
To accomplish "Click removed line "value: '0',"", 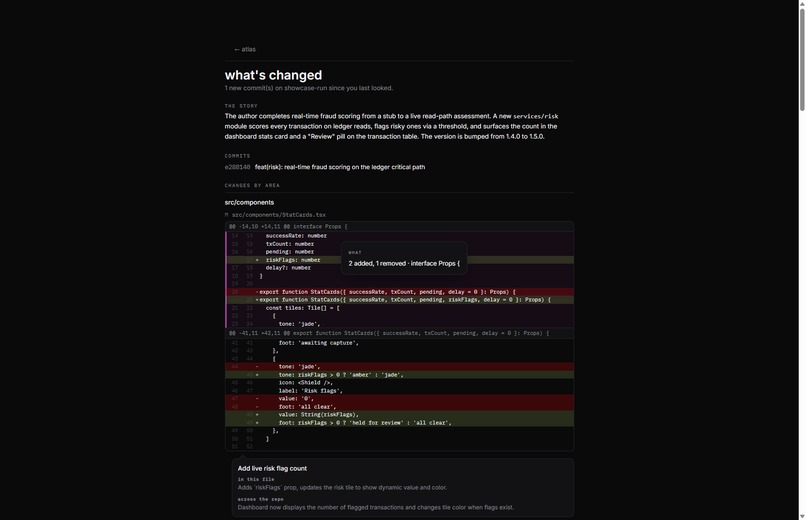I will [x=399, y=399].
